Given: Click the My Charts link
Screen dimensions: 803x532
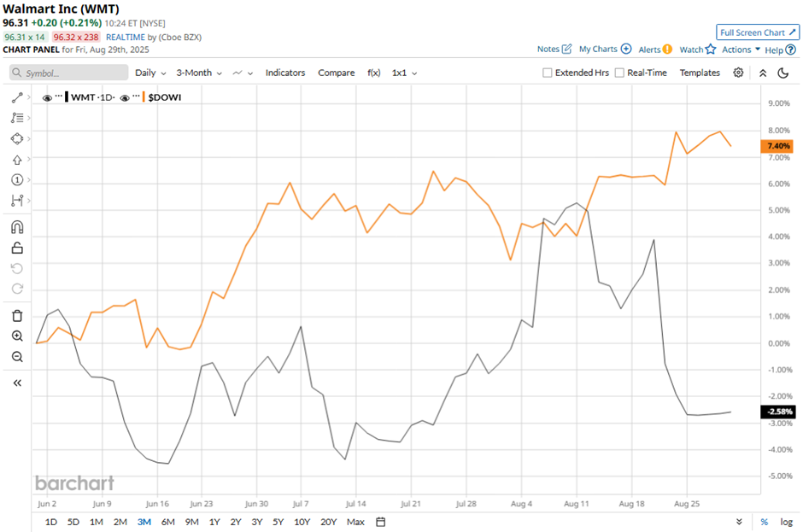Looking at the screenshot, I should [598, 50].
